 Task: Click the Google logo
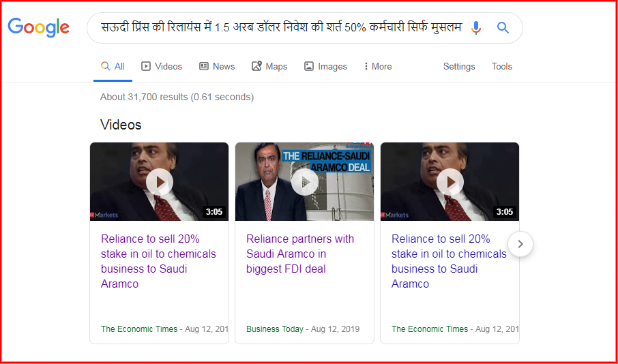[x=39, y=27]
